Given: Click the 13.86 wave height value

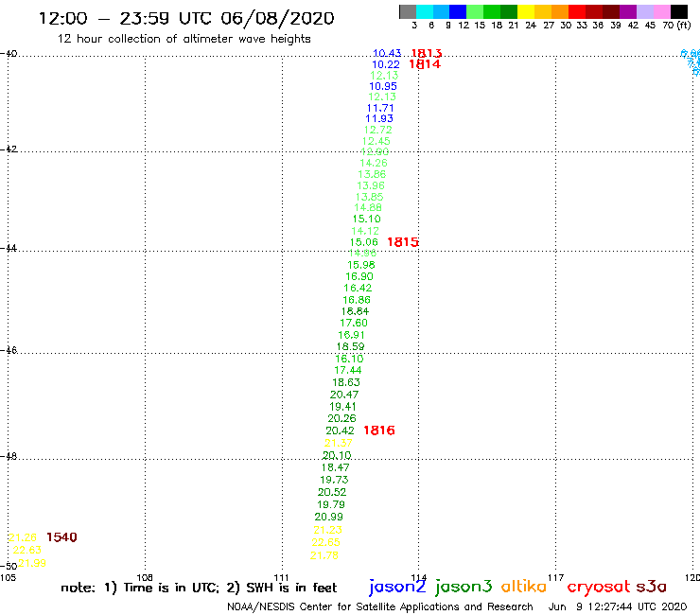Looking at the screenshot, I should [372, 175].
